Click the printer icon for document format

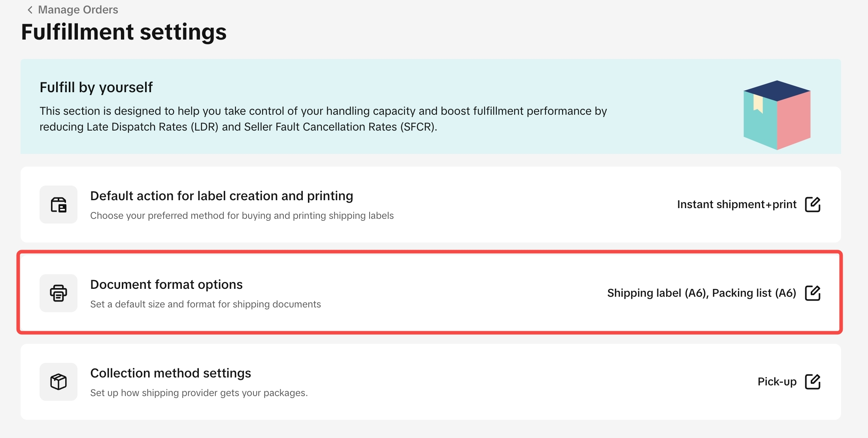click(x=58, y=293)
